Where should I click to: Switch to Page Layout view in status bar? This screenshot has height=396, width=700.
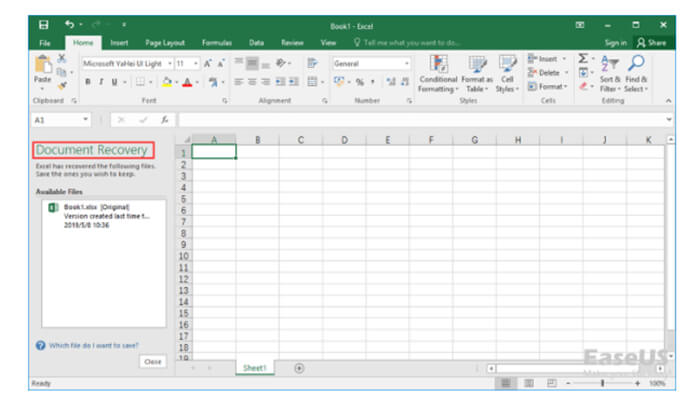[x=529, y=383]
